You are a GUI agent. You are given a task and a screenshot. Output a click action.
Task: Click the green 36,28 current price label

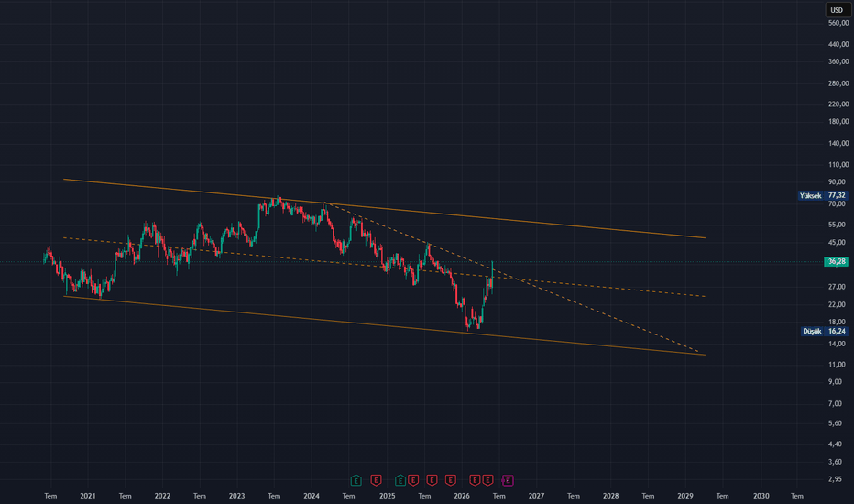tap(836, 262)
